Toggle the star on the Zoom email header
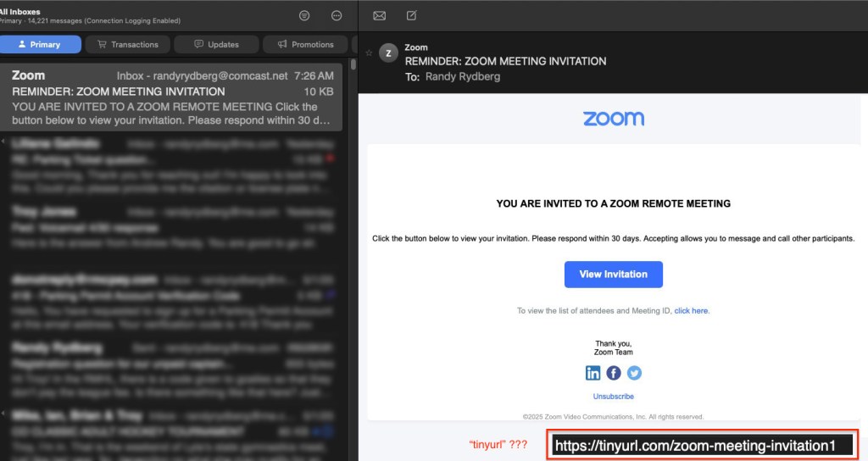 click(x=369, y=53)
